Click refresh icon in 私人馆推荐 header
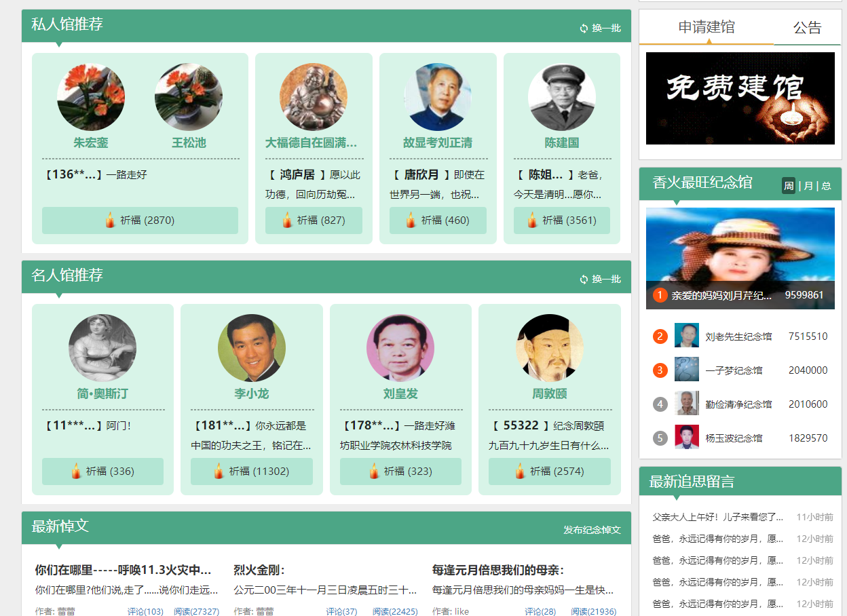The height and width of the screenshot is (616, 847). pos(584,28)
